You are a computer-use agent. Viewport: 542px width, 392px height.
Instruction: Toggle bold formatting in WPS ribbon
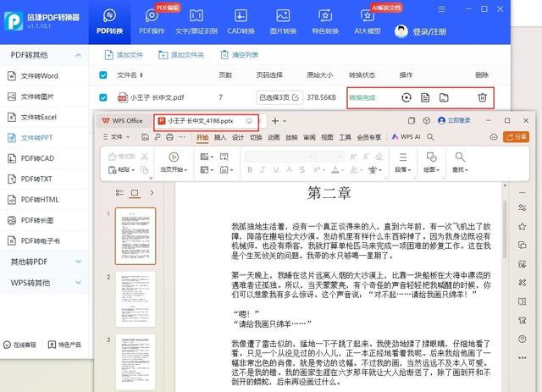point(250,169)
